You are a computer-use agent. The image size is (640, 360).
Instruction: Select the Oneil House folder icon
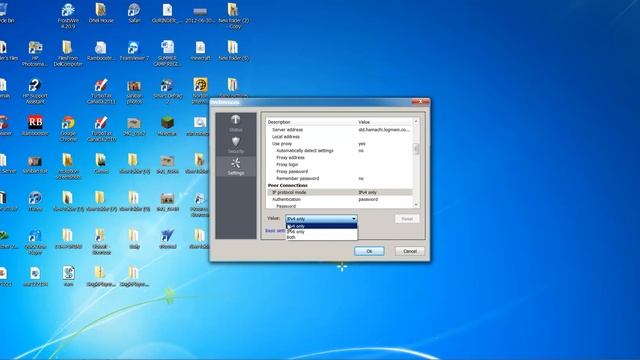(101, 12)
